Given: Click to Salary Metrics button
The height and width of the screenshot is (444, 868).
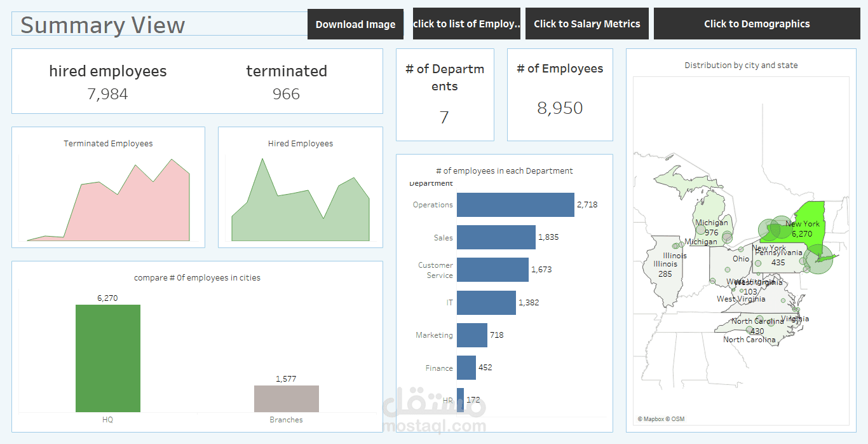Looking at the screenshot, I should click(587, 24).
